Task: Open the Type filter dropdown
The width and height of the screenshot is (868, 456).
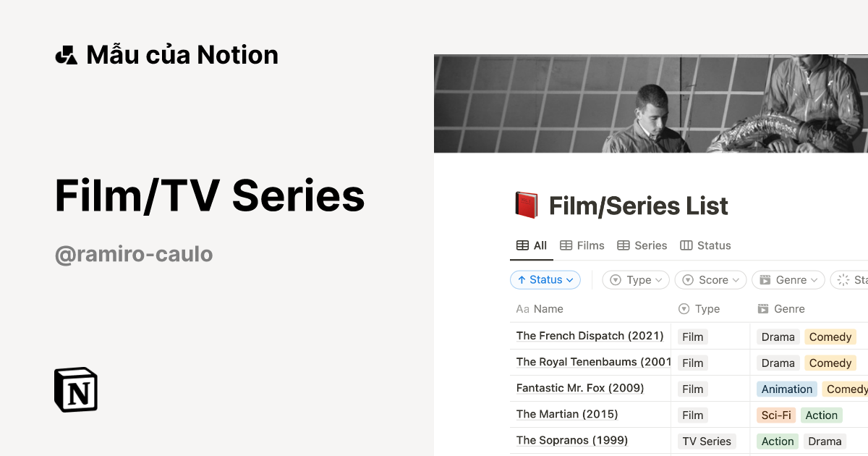Action: pos(635,279)
